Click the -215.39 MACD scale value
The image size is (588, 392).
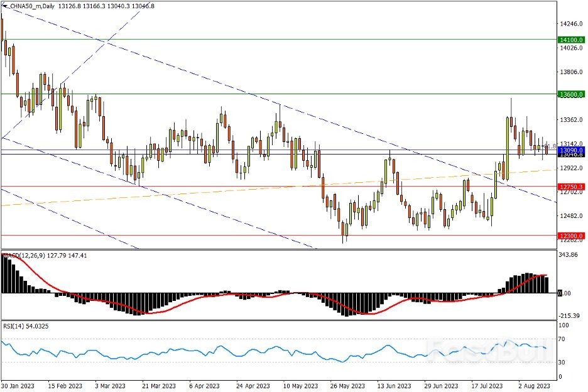[x=569, y=316]
